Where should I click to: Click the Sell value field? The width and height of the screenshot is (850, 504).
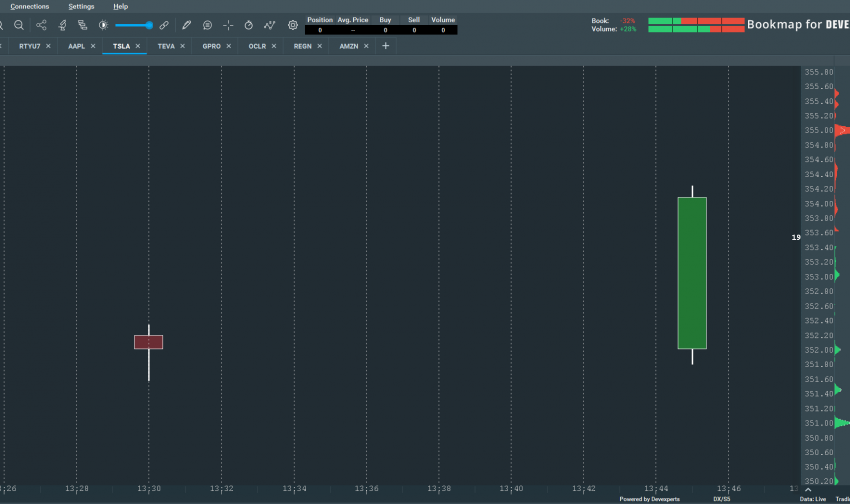coord(414,30)
